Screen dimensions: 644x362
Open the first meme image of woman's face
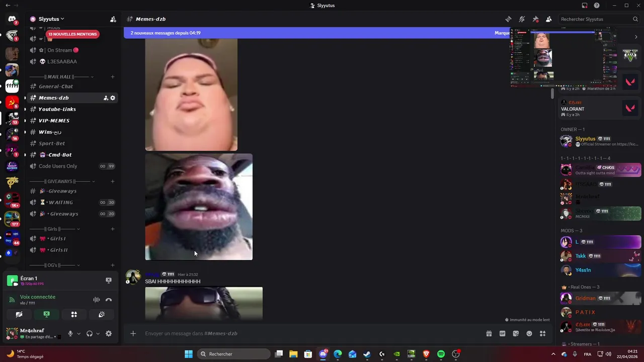point(191,95)
